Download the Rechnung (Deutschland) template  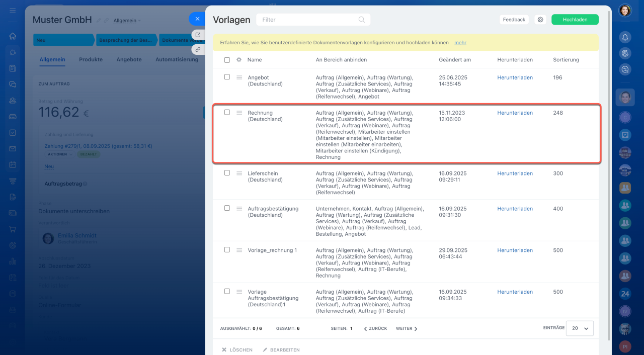pyautogui.click(x=515, y=113)
